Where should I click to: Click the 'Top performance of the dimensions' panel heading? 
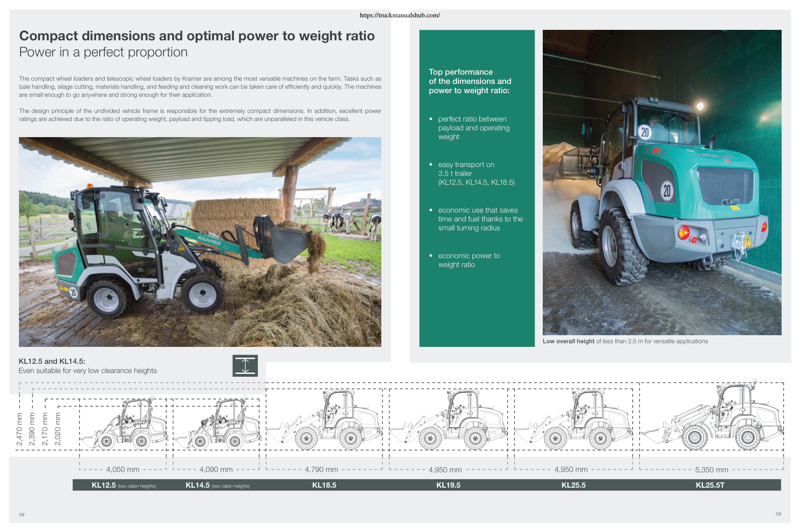tap(470, 81)
